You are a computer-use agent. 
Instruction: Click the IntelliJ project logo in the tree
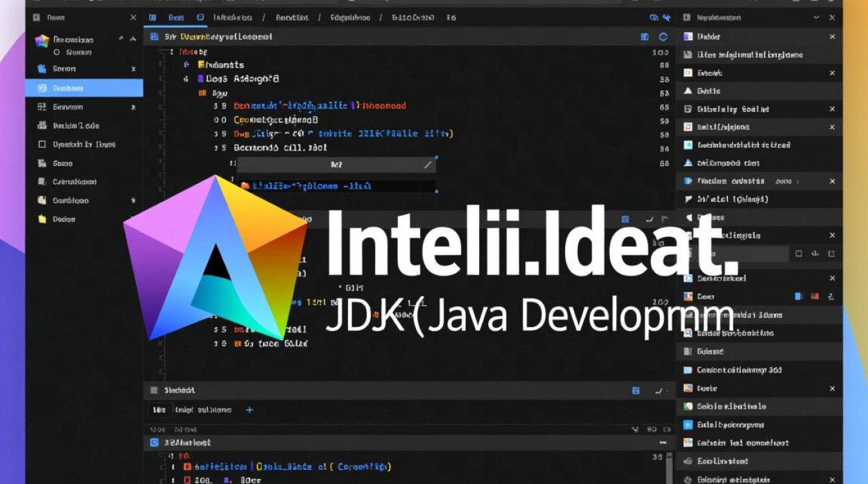point(41,40)
